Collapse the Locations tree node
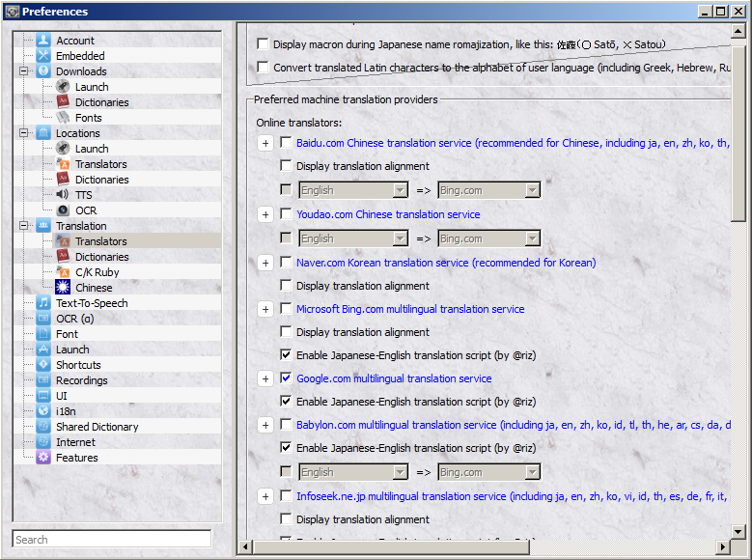The image size is (752, 560). pos(23,133)
